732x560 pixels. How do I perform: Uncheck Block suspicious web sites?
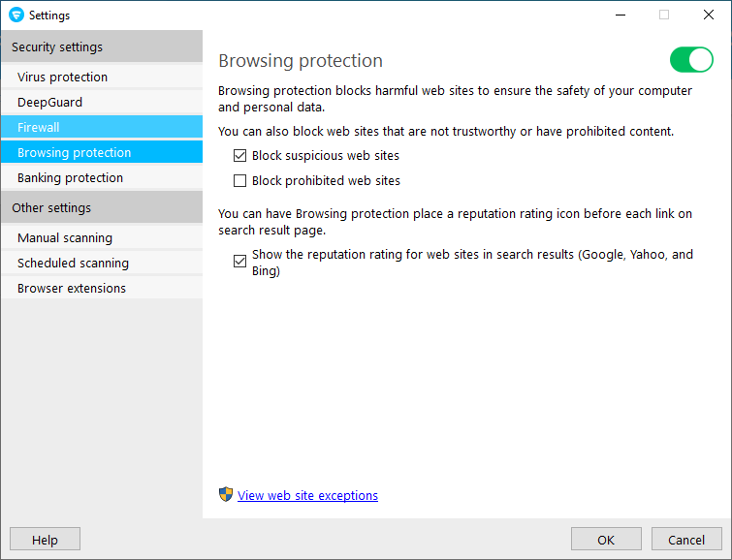[x=240, y=156]
